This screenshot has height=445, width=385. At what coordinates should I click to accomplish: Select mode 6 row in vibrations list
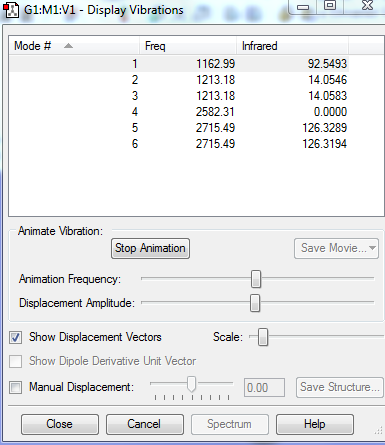click(179, 144)
